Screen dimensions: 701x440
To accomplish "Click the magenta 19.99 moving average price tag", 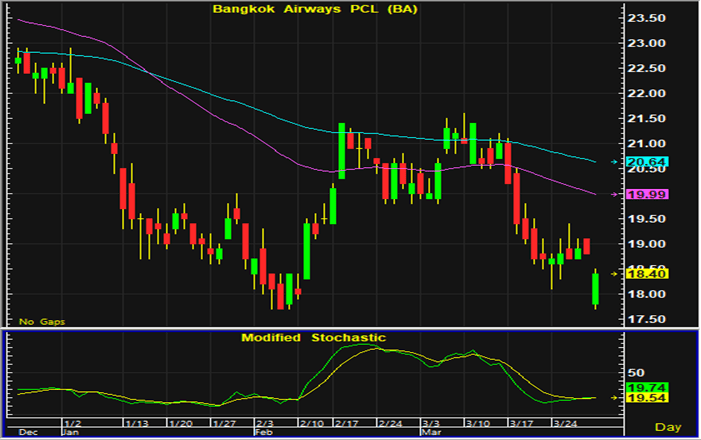I will click(638, 195).
